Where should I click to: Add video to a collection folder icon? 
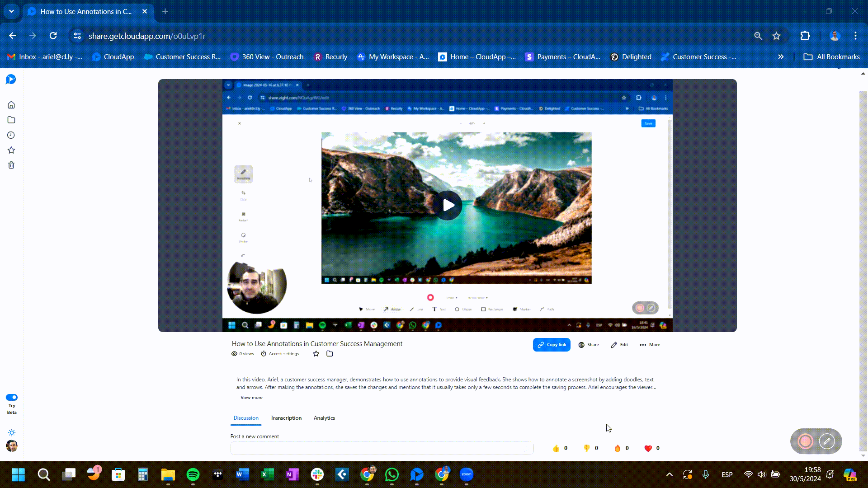coord(330,354)
